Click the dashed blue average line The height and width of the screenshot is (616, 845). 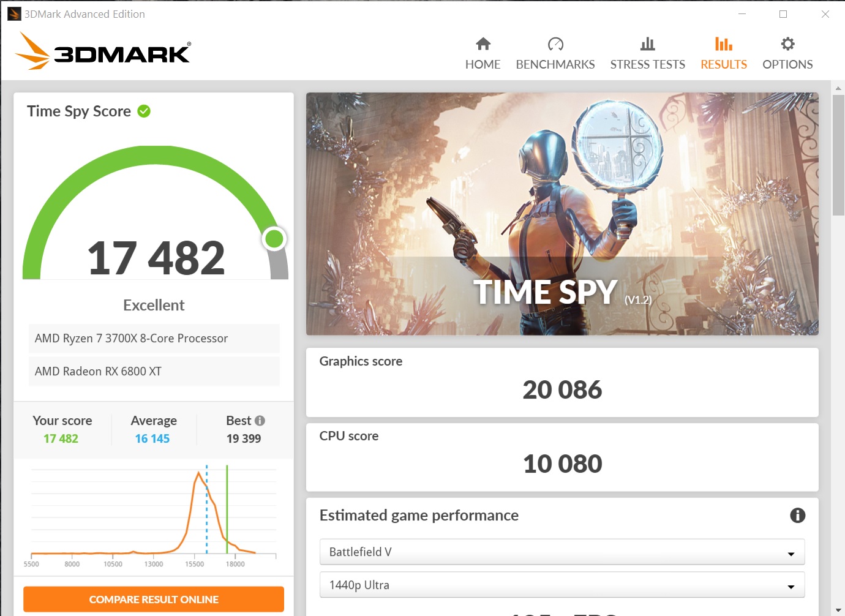pyautogui.click(x=207, y=509)
